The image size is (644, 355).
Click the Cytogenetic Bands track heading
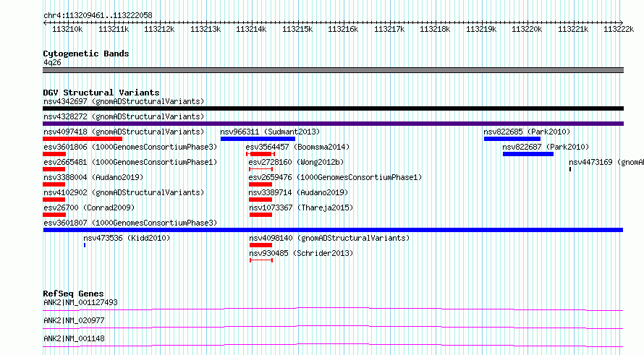pos(86,54)
